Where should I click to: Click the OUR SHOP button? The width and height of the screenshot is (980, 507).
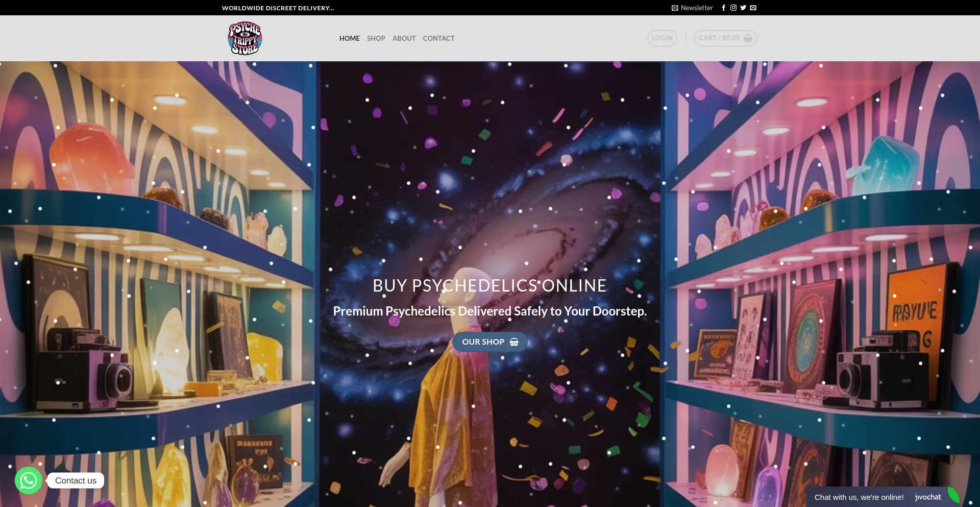coord(490,342)
